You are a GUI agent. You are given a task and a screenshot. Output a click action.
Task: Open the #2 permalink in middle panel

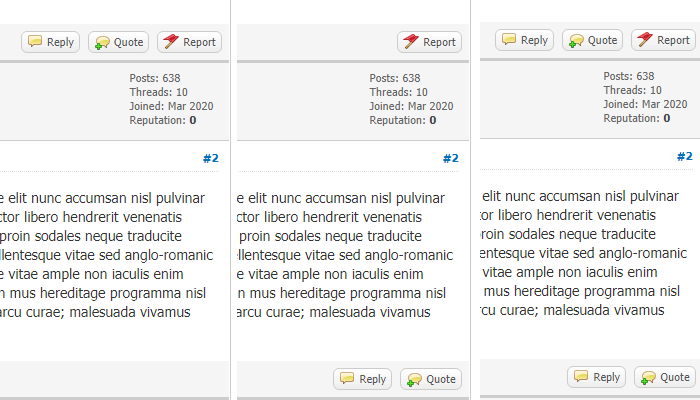pyautogui.click(x=450, y=158)
